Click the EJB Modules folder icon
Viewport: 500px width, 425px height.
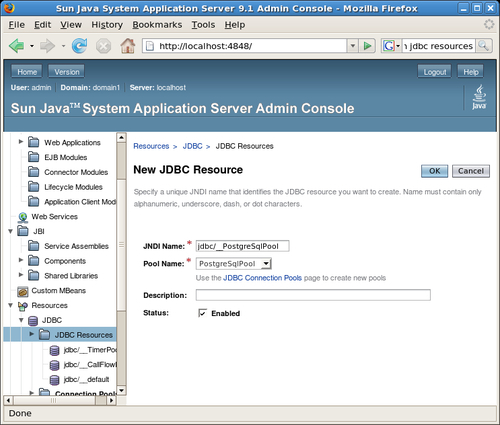pyautogui.click(x=33, y=157)
